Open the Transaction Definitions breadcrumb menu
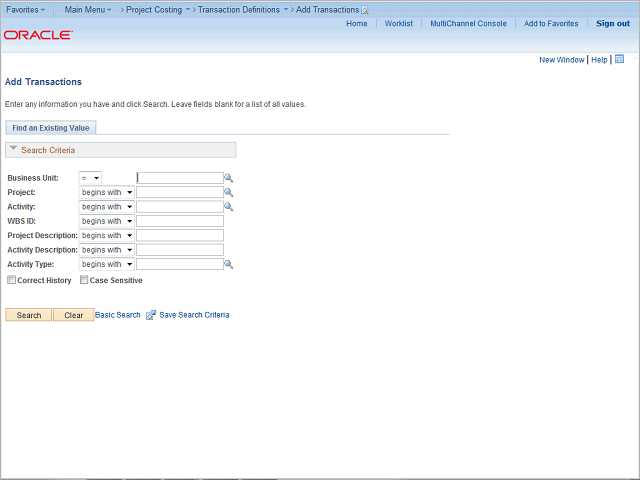The image size is (640, 480). point(243,10)
